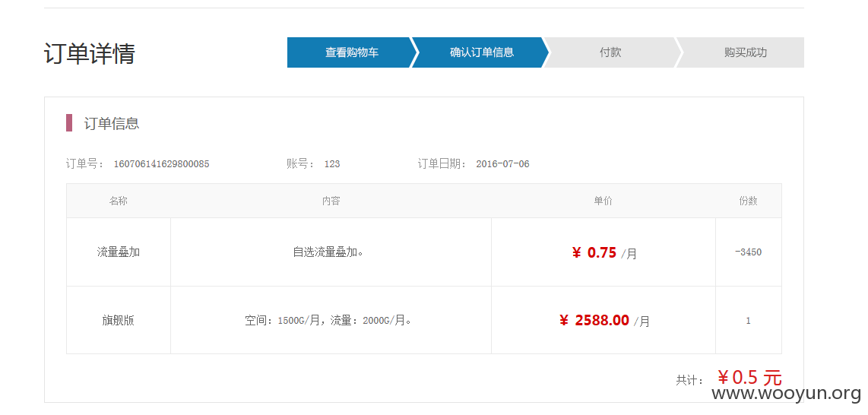Click the pink marker beside 订单信息

(69, 123)
